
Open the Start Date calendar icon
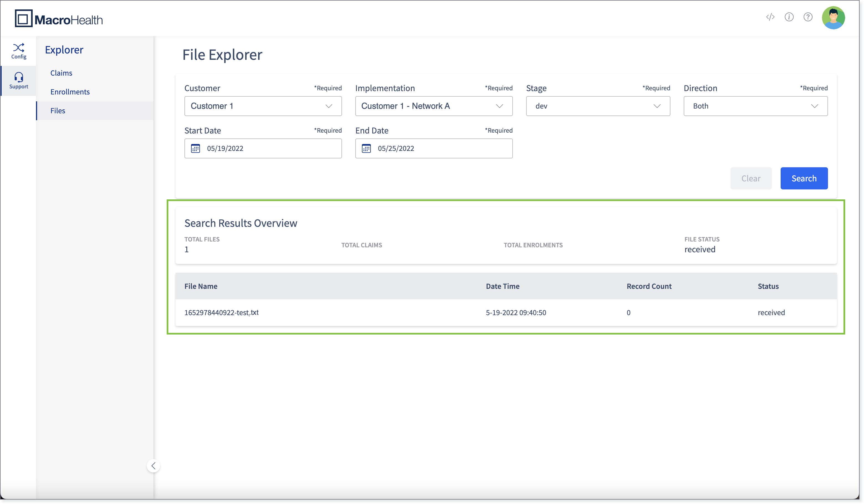(x=196, y=148)
